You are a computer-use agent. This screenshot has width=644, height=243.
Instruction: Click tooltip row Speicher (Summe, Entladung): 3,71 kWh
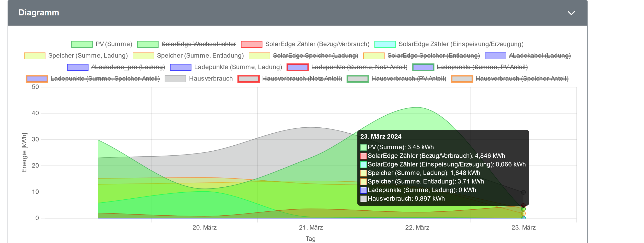(422, 181)
